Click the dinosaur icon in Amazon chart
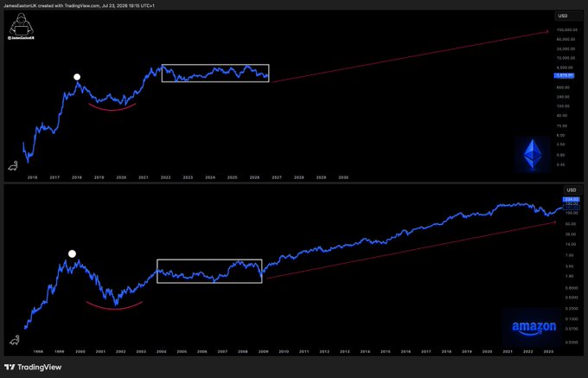This screenshot has width=588, height=378. click(x=14, y=341)
